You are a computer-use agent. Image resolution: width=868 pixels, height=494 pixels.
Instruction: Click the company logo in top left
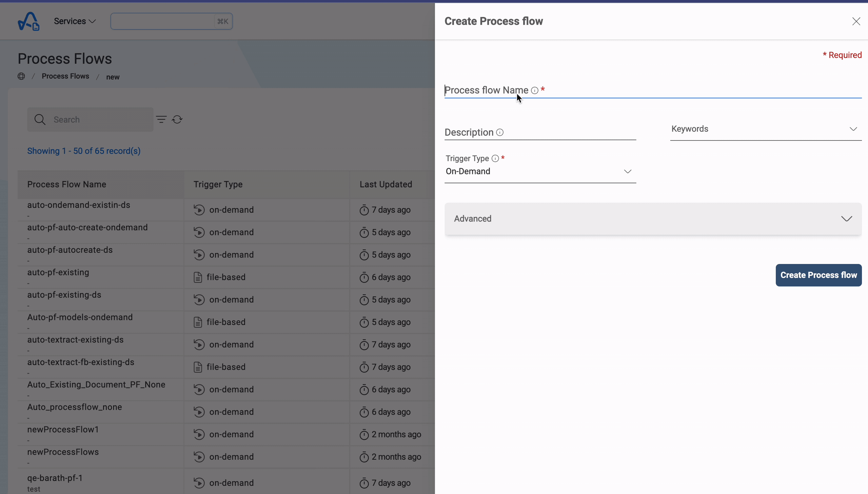tap(28, 21)
